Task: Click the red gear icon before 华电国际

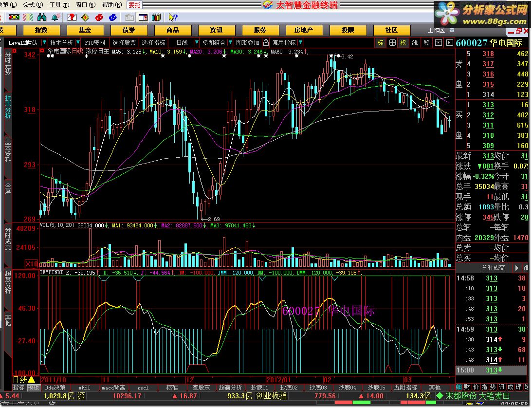Action: coord(42,51)
